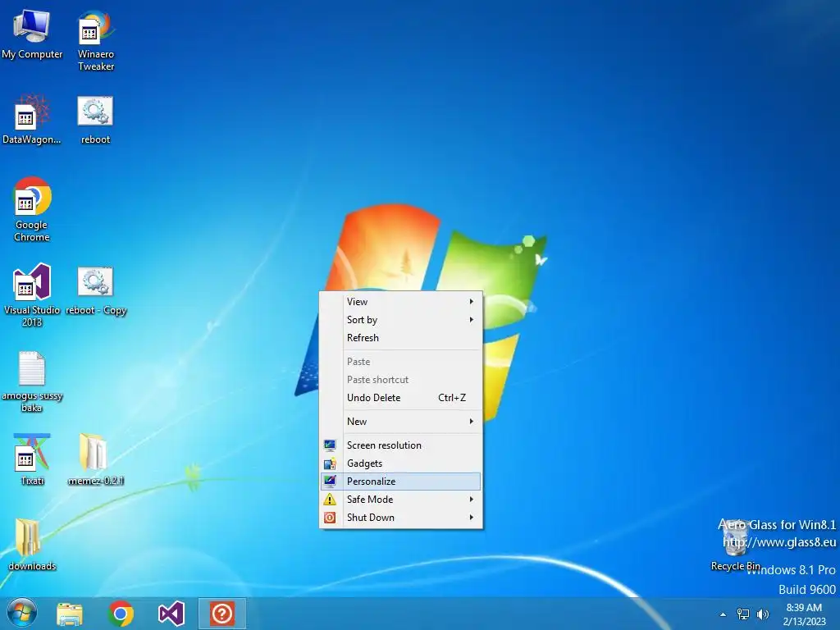Choose Personalize in the context menu
This screenshot has height=630, width=840.
click(x=400, y=481)
